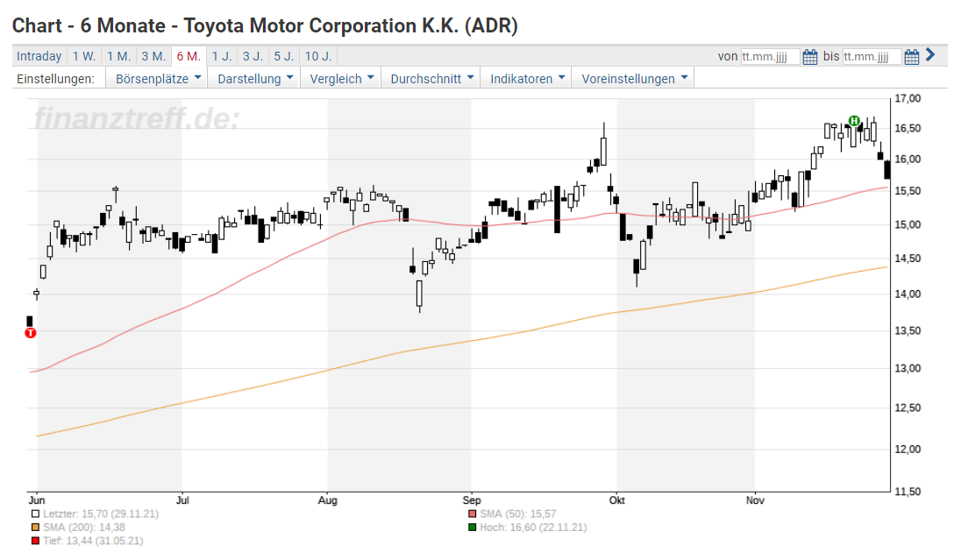Select the 3 J. timeframe tab
The height and width of the screenshot is (560, 954).
pyautogui.click(x=253, y=57)
